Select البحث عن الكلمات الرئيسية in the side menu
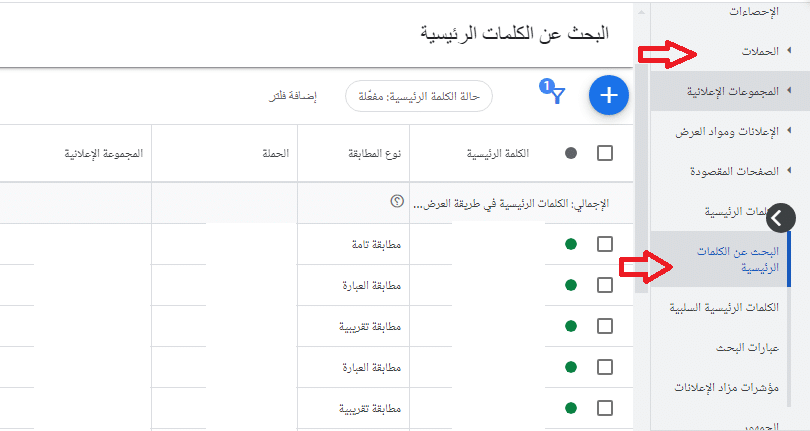Viewport: 810px width, 431px height. click(738, 259)
